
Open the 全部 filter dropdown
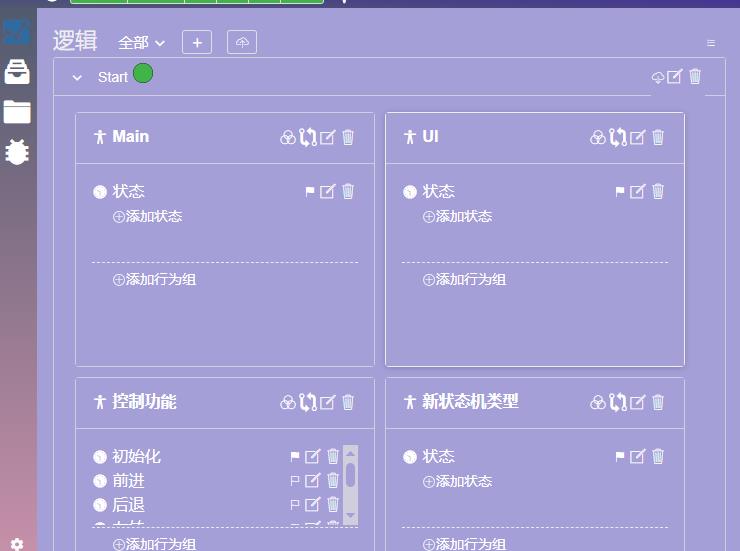(x=141, y=43)
